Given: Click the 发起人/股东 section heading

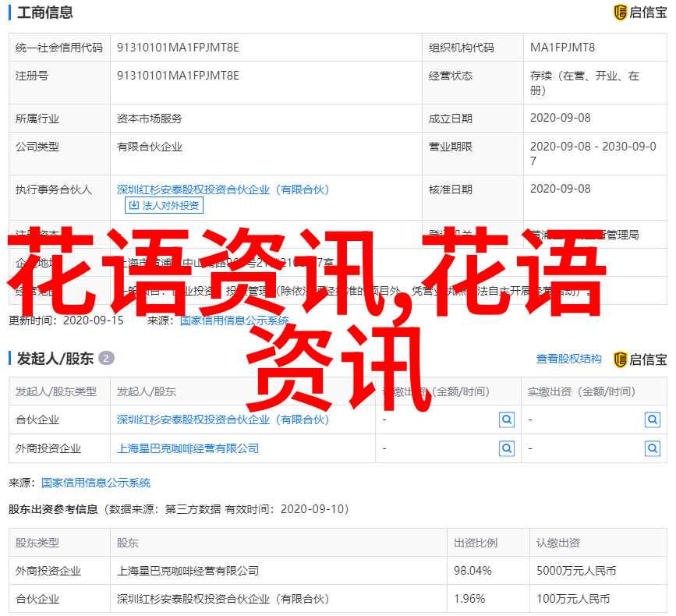Looking at the screenshot, I should (x=55, y=359).
